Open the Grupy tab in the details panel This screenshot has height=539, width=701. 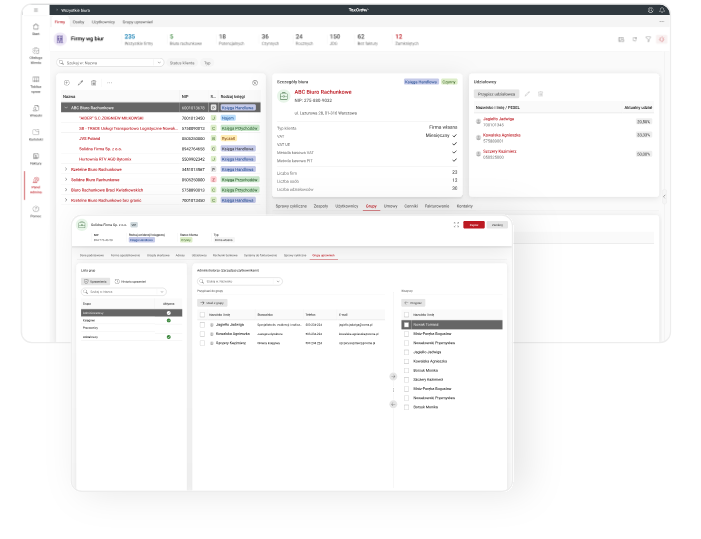pyautogui.click(x=370, y=204)
